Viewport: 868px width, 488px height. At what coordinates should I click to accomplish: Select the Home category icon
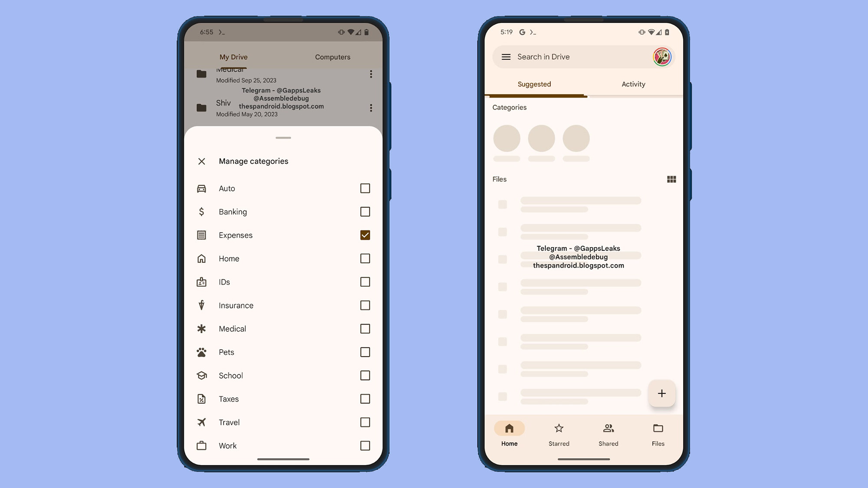(x=201, y=258)
